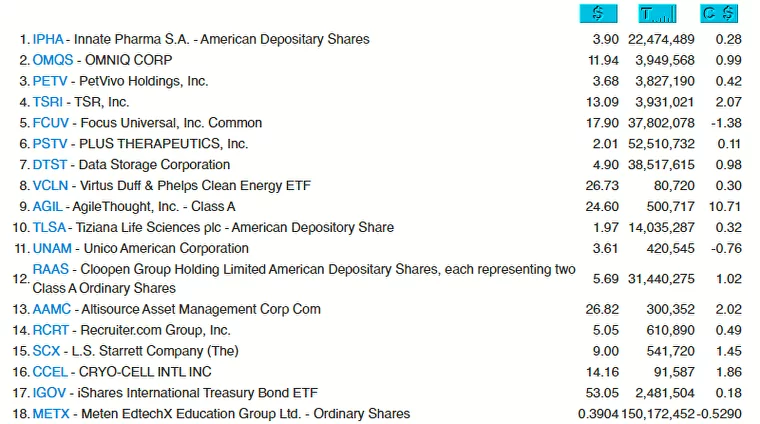This screenshot has width=760, height=424.
Task: Click the VCLN clean energy ETF ticker
Action: pos(50,186)
